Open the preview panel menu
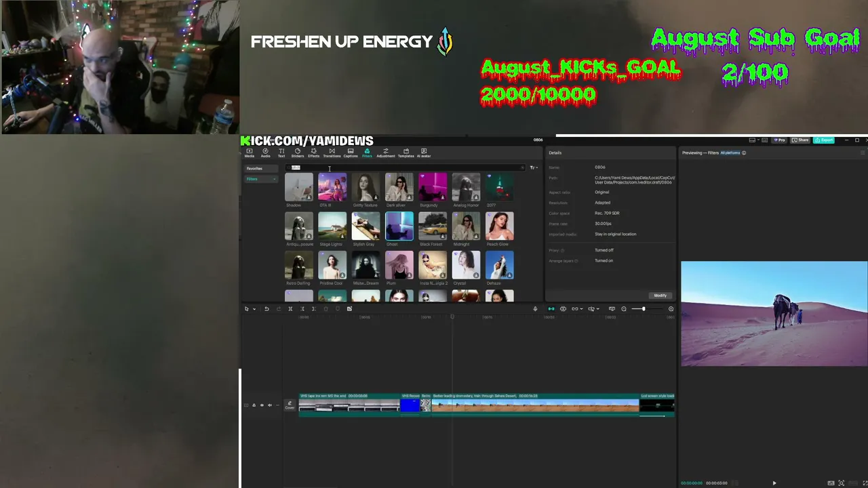The image size is (868, 488). click(863, 153)
